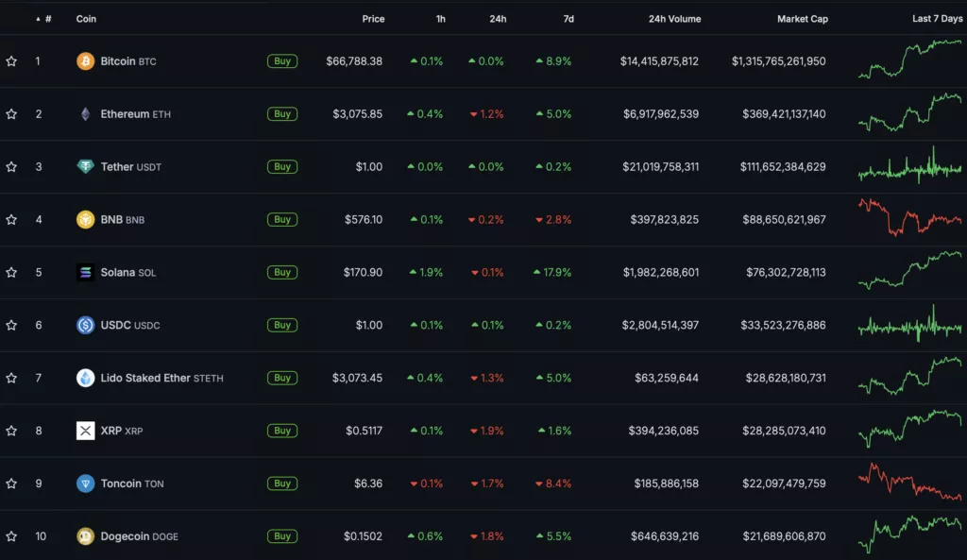This screenshot has width=967, height=560.
Task: Click the Tether logo icon
Action: tap(85, 166)
